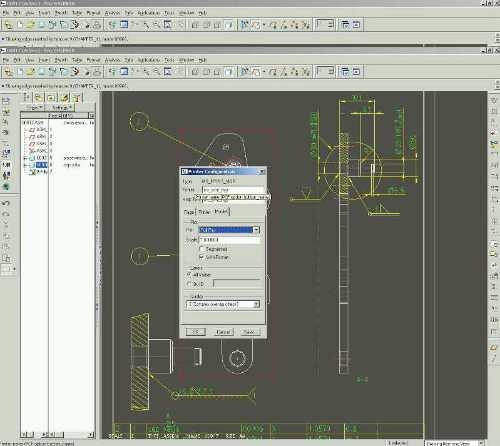Switch to the Model tab in dialog
The height and width of the screenshot is (446, 500).
point(221,212)
